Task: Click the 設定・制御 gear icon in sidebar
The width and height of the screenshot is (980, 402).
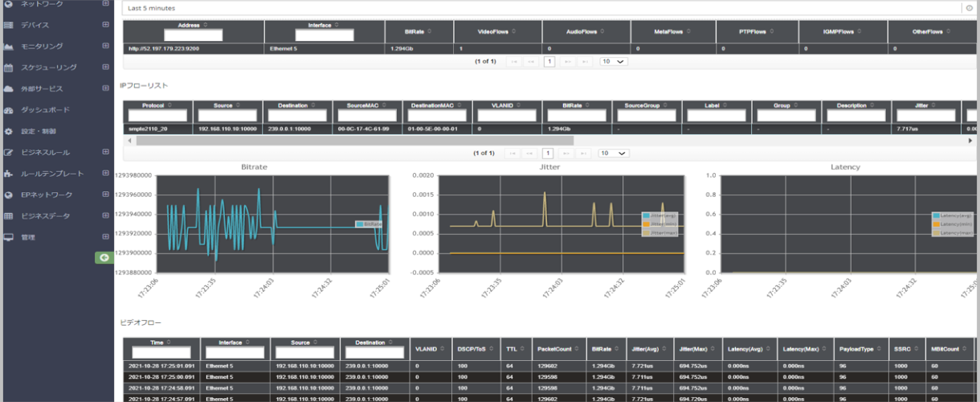Action: point(8,131)
